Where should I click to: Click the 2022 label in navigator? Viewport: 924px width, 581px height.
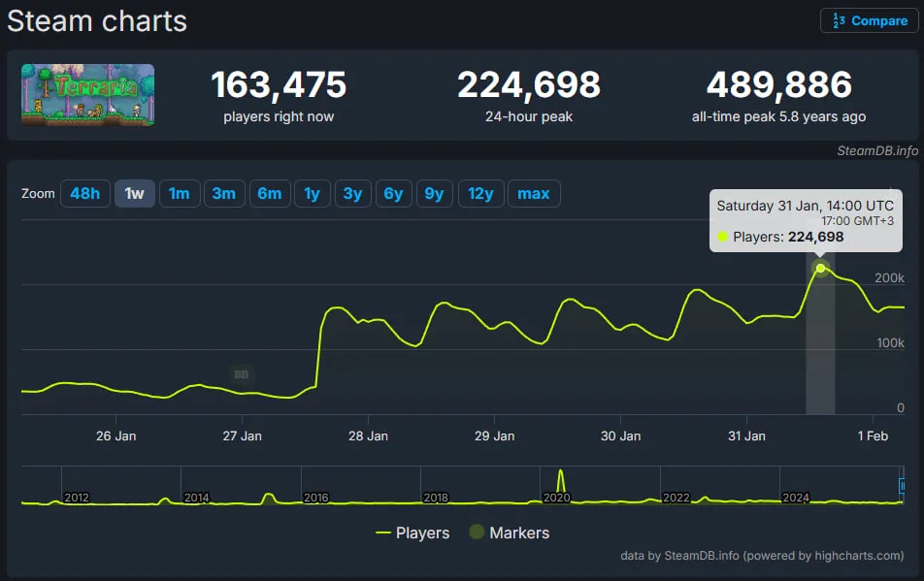click(676, 498)
